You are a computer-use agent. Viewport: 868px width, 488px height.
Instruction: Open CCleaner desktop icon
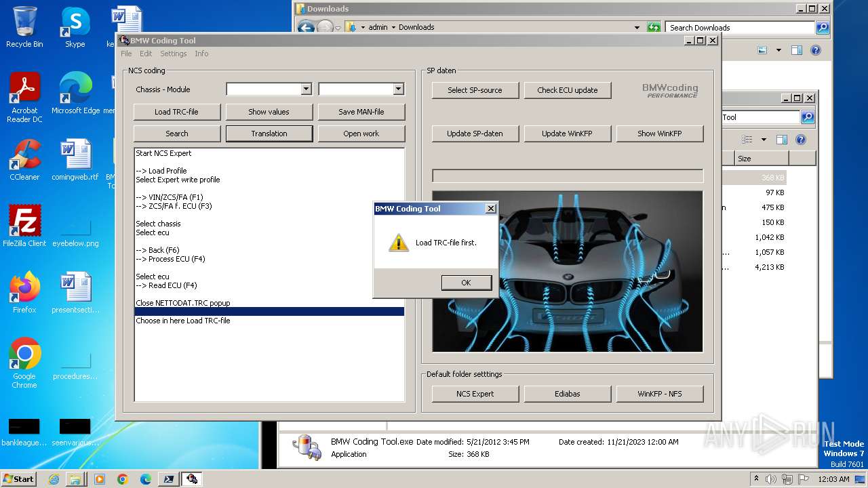coord(24,160)
